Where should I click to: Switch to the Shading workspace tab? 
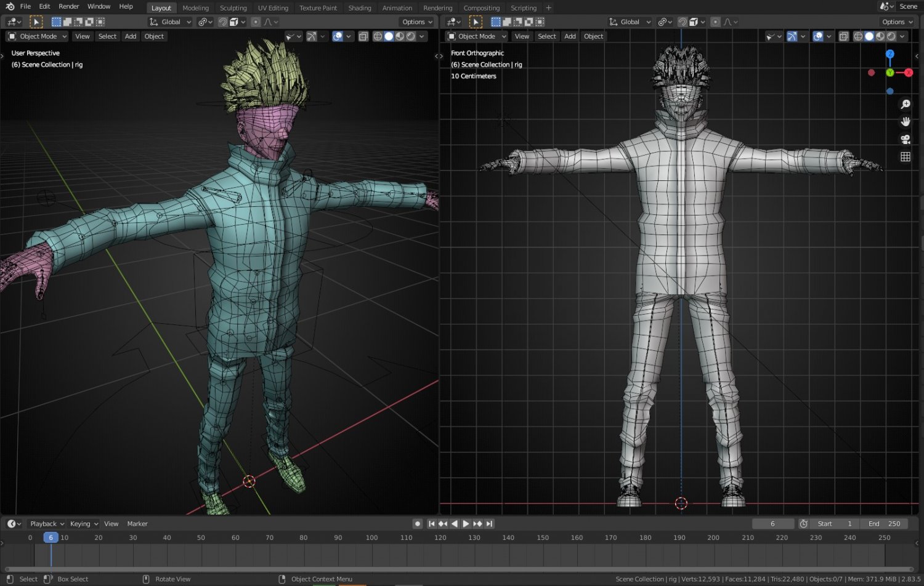(x=360, y=8)
